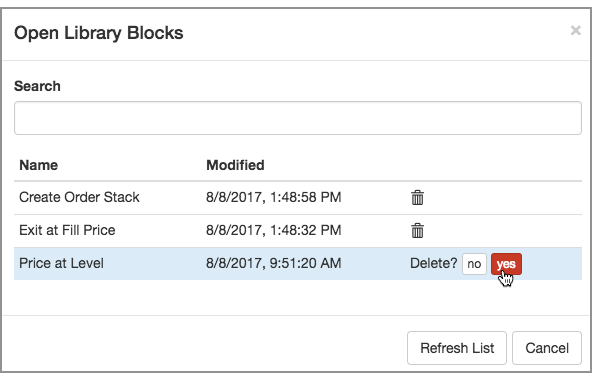The image size is (592, 385).
Task: Open the Exit at Fill Price block
Action: pyautogui.click(x=67, y=230)
